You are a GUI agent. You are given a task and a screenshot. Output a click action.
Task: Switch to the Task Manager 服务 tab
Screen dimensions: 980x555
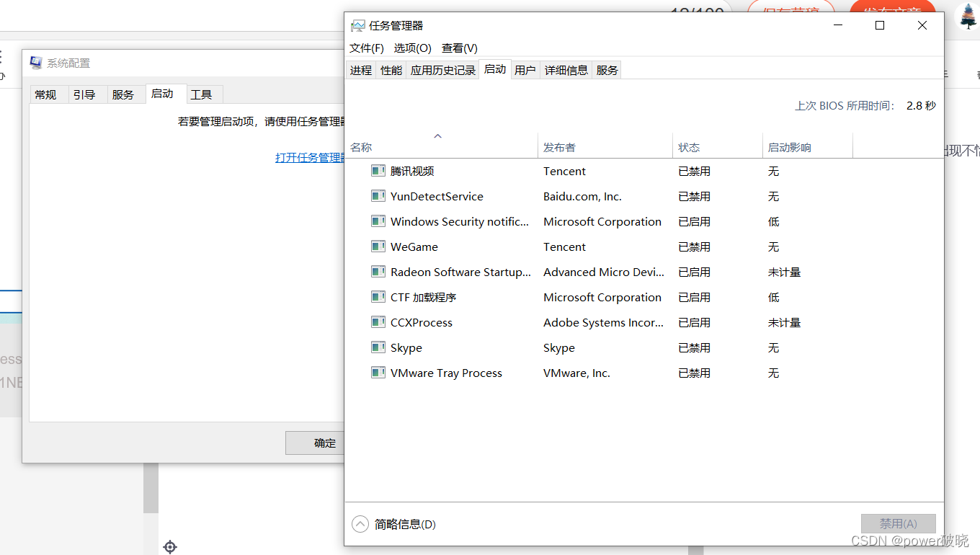point(607,70)
